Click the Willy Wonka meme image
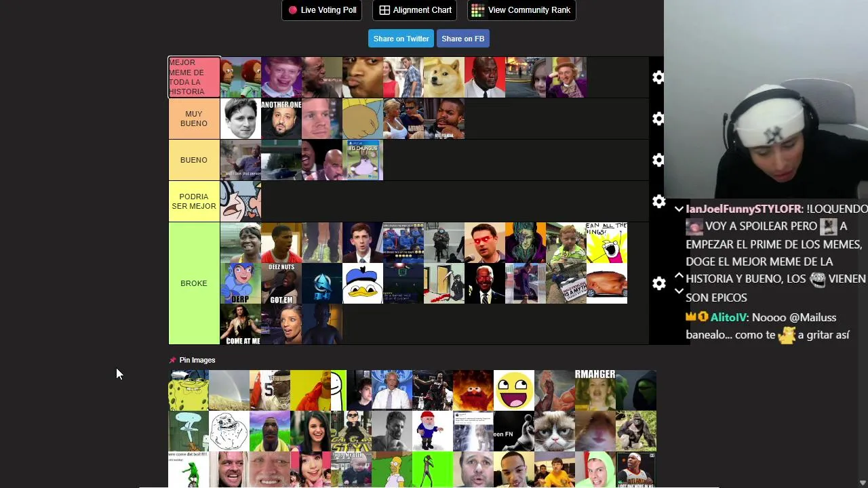 [566, 77]
